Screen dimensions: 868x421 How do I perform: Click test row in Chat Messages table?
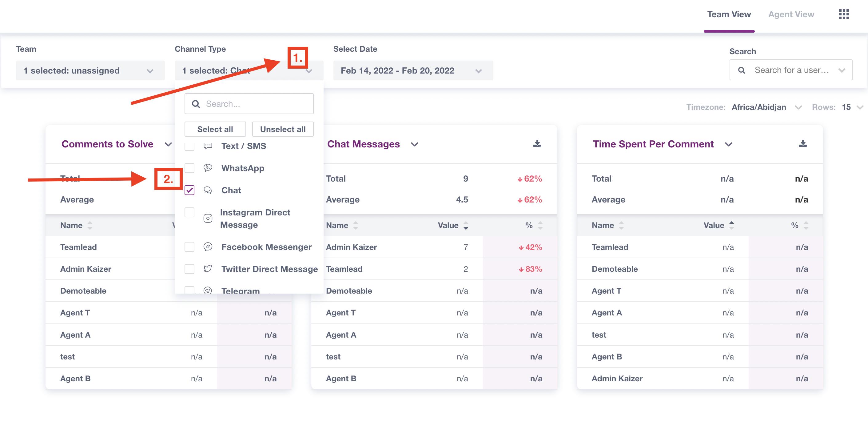434,357
